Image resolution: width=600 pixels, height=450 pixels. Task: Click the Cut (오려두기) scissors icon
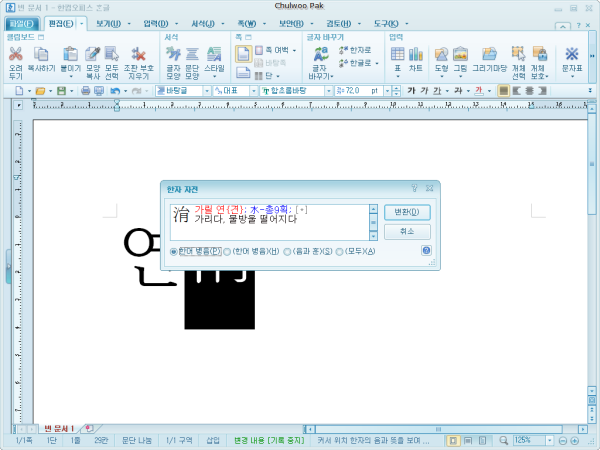click(16, 54)
